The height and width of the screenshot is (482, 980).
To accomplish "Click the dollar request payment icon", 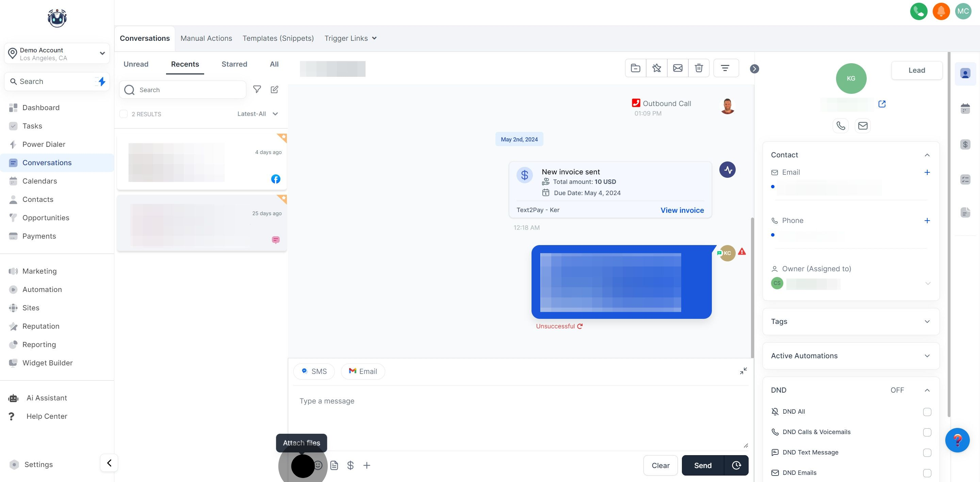I will tap(350, 465).
